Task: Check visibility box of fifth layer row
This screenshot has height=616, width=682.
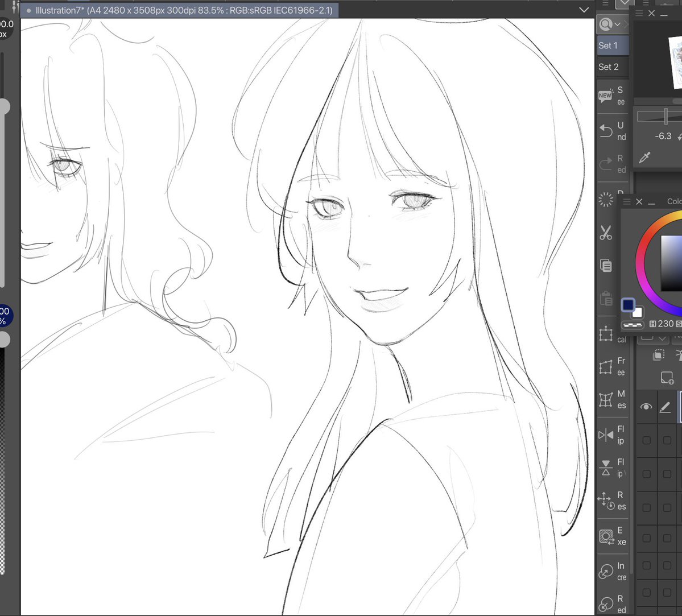Action: [x=647, y=538]
